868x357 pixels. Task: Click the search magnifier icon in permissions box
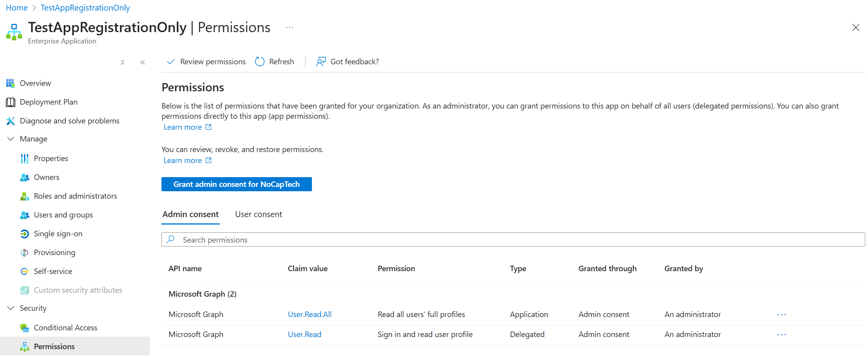[170, 239]
